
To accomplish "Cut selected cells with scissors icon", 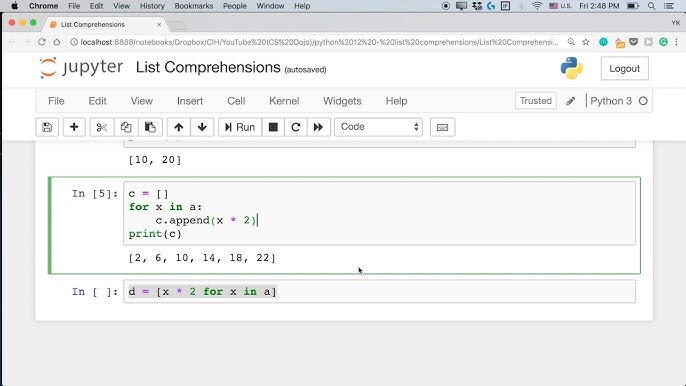I will click(102, 127).
